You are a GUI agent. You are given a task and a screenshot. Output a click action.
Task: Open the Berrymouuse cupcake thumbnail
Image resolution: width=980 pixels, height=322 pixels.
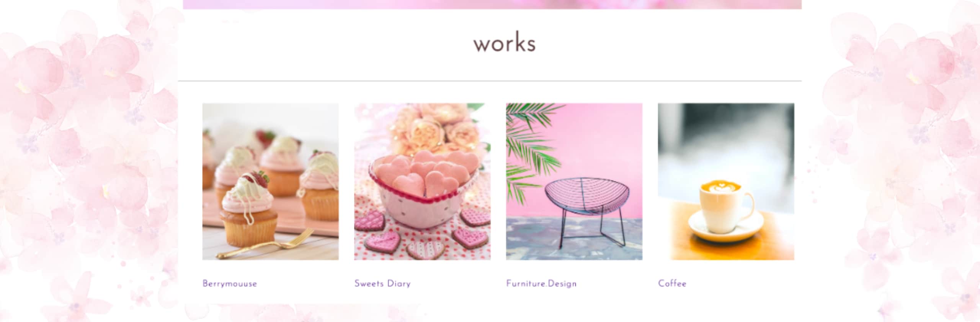click(270, 181)
